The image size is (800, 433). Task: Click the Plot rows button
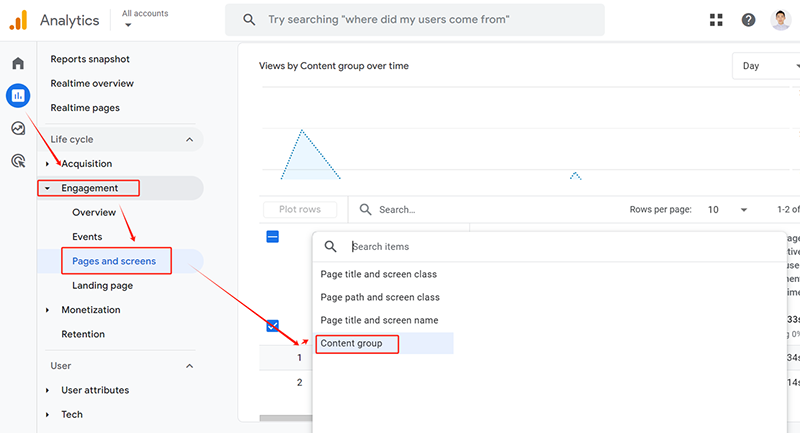coord(299,210)
